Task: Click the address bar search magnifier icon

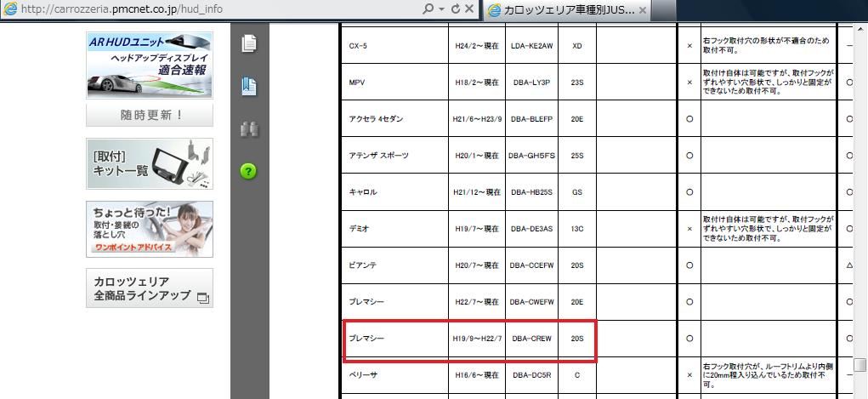Action: 428,9
